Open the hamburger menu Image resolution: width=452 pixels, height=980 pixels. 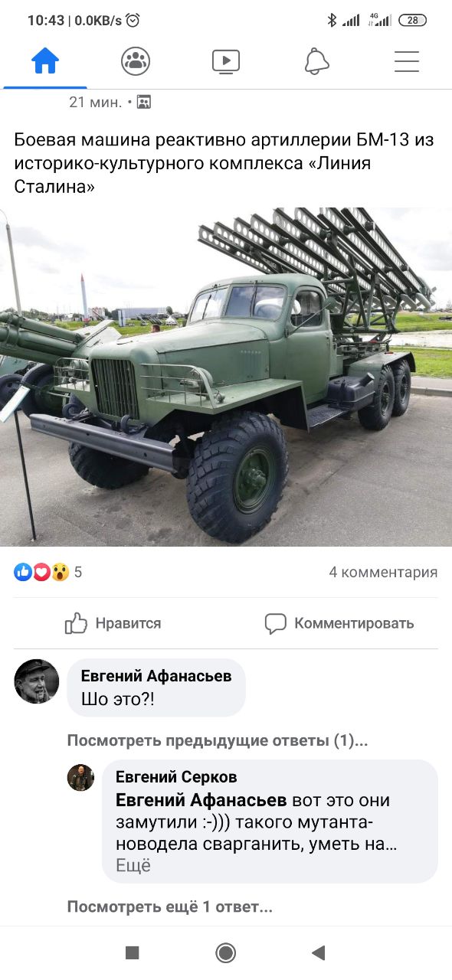[407, 61]
